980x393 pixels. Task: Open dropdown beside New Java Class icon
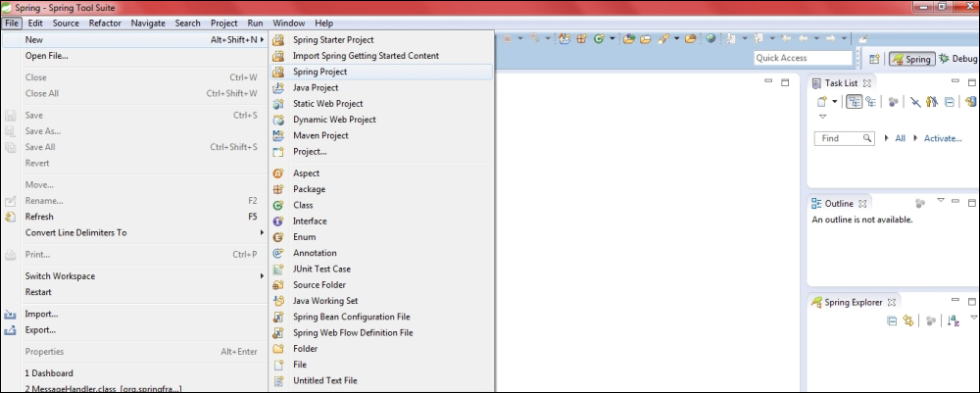[x=612, y=39]
